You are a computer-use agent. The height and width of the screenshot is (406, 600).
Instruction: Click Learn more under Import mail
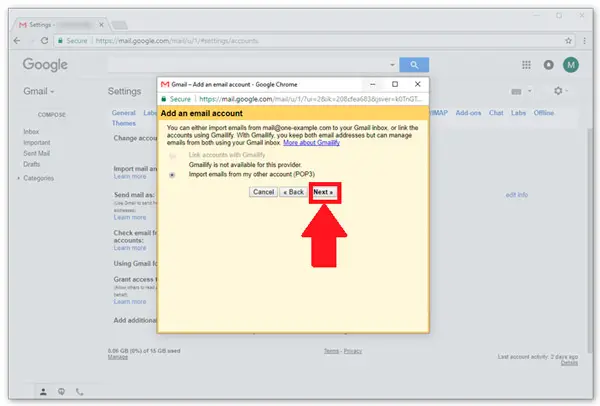pyautogui.click(x=130, y=176)
